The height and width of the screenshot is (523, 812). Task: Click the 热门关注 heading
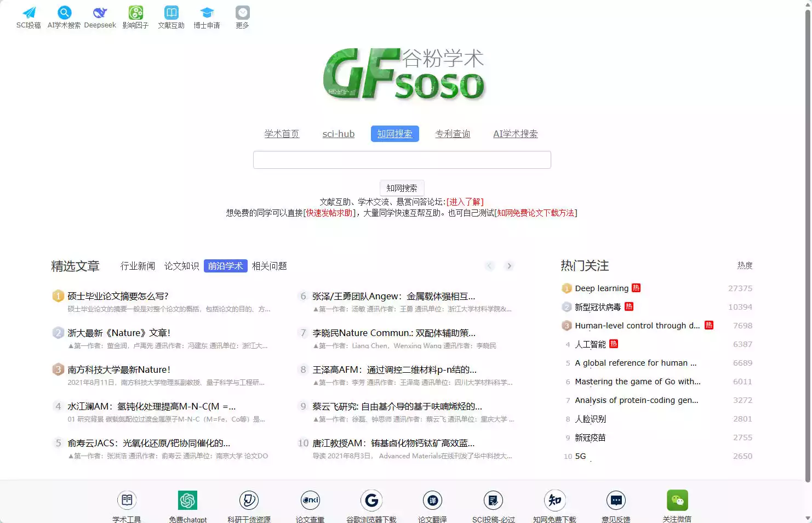(x=585, y=266)
